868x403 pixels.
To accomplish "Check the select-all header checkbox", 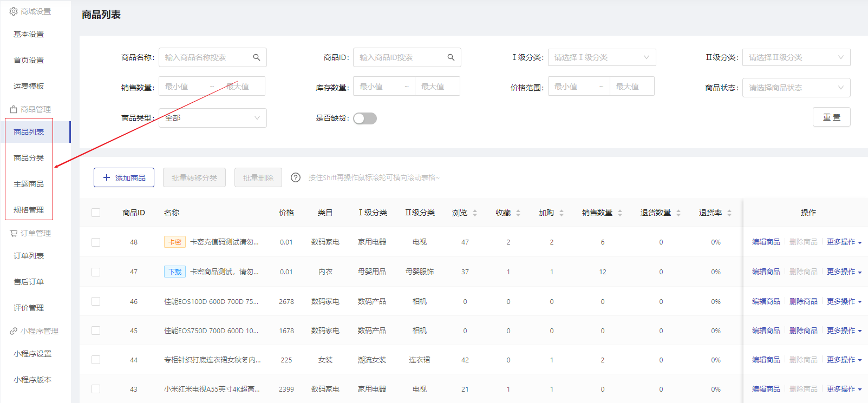I will click(x=96, y=213).
